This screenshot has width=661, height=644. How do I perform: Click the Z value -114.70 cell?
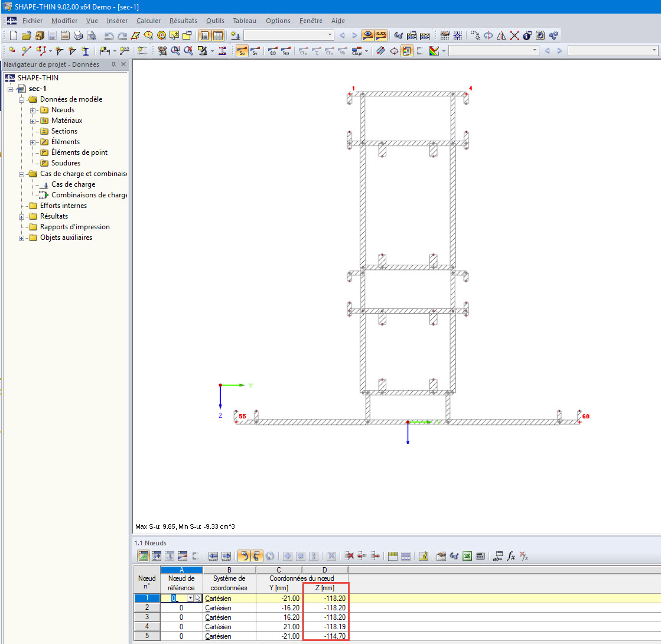click(325, 636)
